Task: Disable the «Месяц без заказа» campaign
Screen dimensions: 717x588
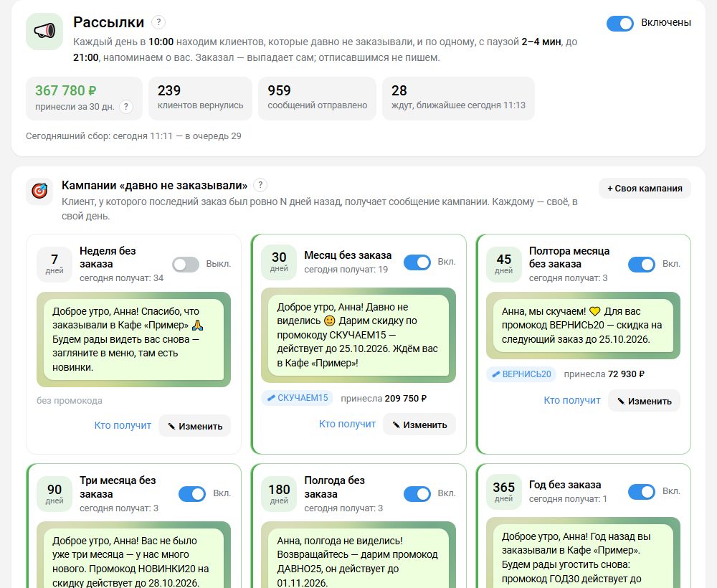Action: [417, 262]
